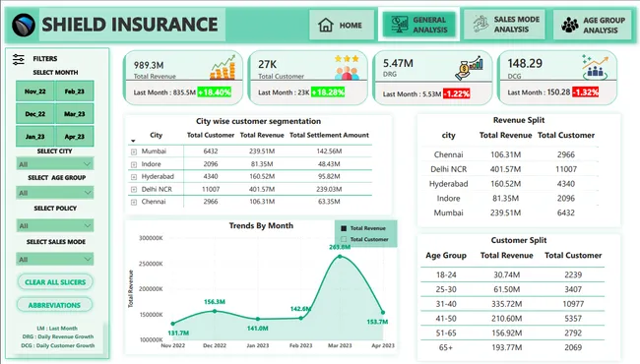Click the growth arrow people icon on DCG card
The image size is (640, 364).
595,67
